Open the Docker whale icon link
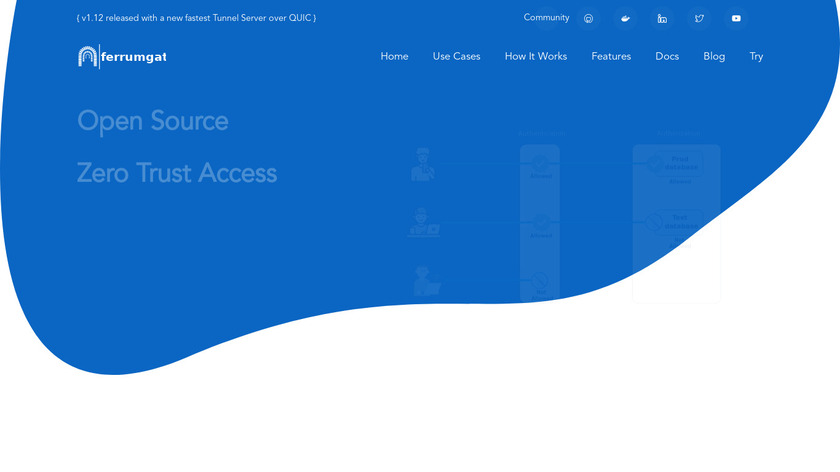The width and height of the screenshot is (840, 472). 625,19
